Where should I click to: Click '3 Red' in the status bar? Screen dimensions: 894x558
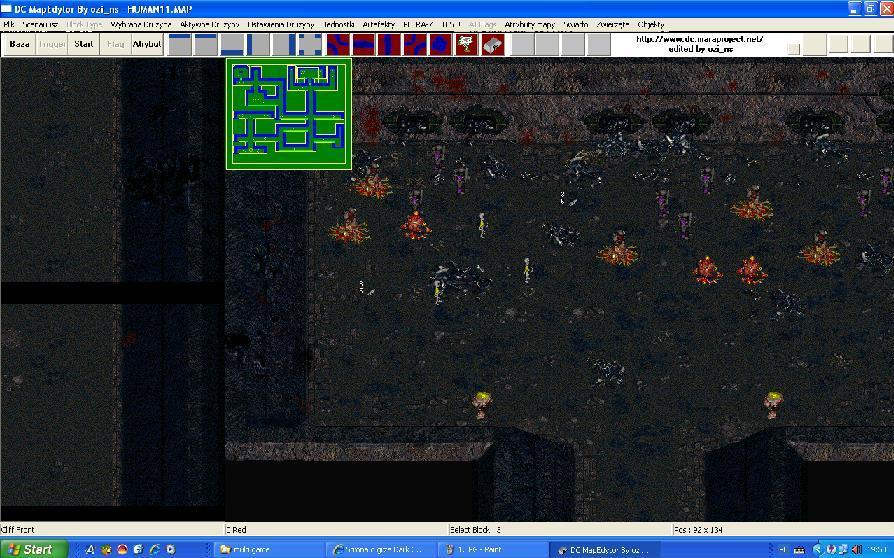pyautogui.click(x=236, y=530)
